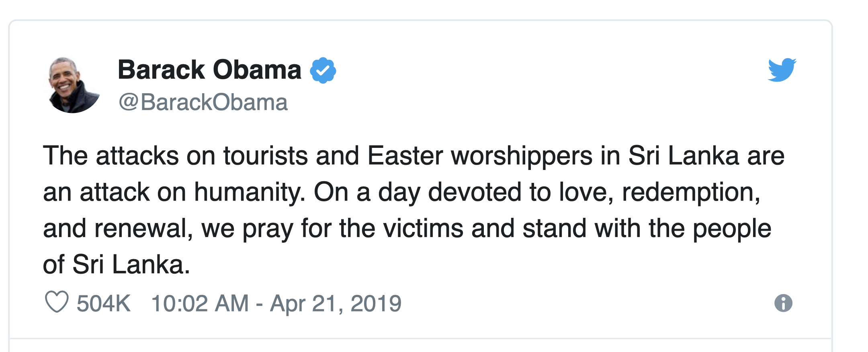Viewport: 868px width, 352px height.
Task: Like the tweet with the heart icon
Action: click(57, 303)
